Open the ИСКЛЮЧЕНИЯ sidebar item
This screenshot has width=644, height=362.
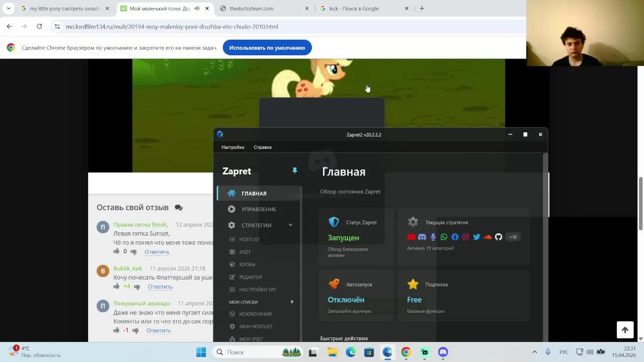[x=255, y=314]
